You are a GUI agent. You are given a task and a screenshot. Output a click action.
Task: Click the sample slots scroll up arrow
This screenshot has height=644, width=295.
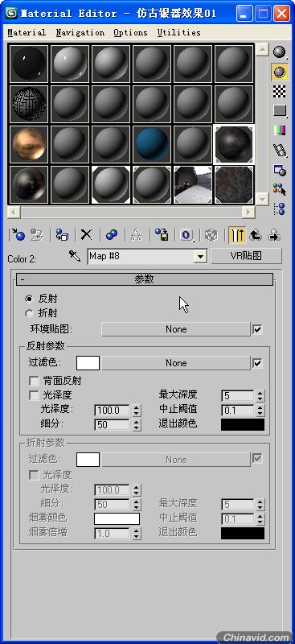tap(262, 49)
